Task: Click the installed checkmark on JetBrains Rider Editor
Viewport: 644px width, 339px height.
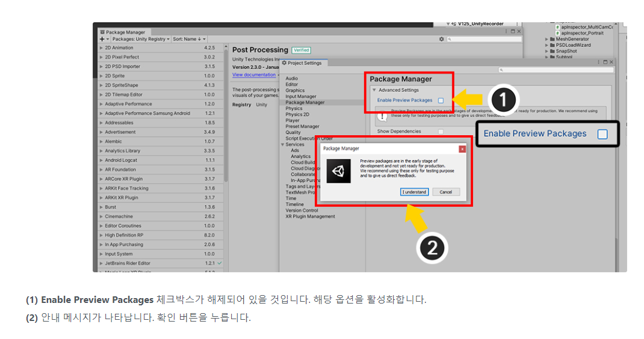Action: pos(220,263)
